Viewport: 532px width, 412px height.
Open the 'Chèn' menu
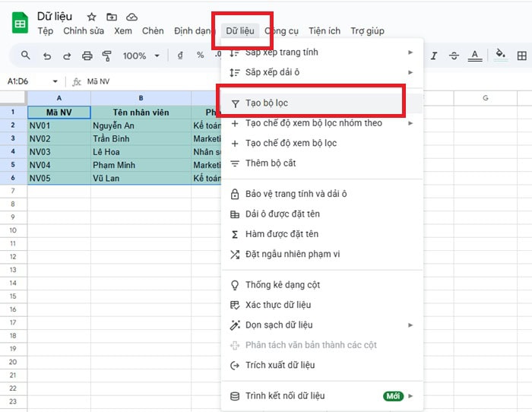153,31
